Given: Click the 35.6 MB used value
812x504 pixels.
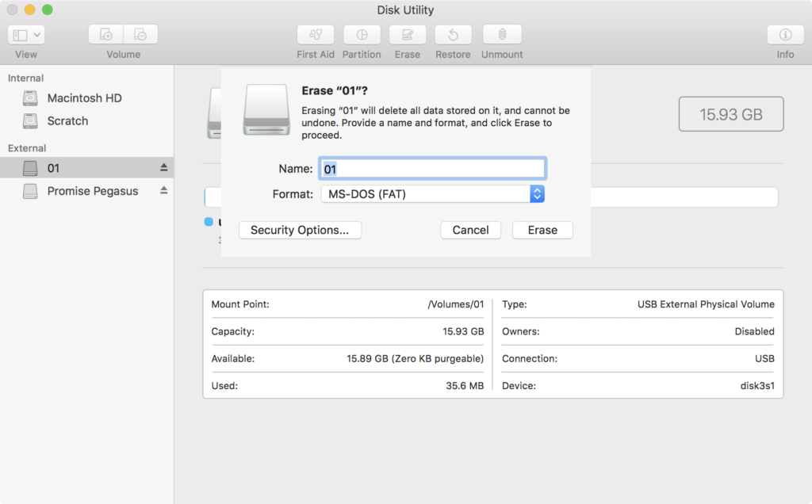Looking at the screenshot, I should 465,385.
